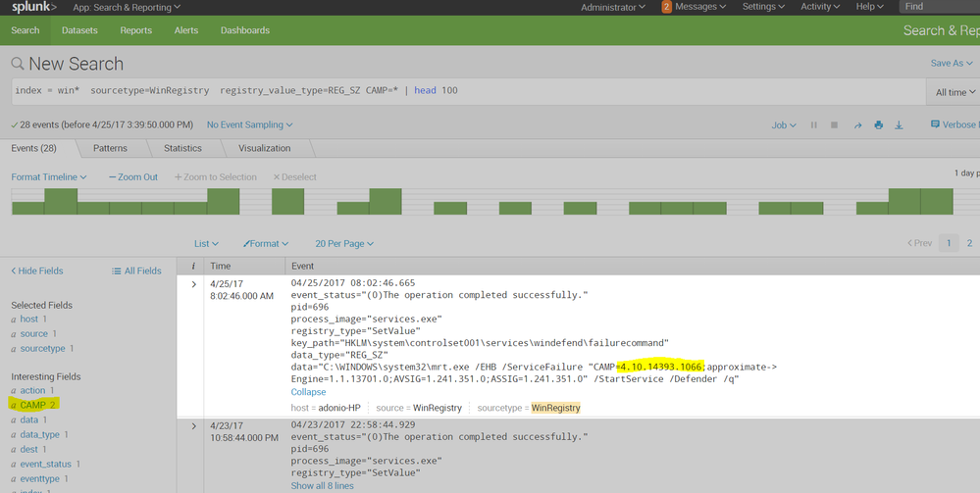Click the pause job icon

click(814, 125)
